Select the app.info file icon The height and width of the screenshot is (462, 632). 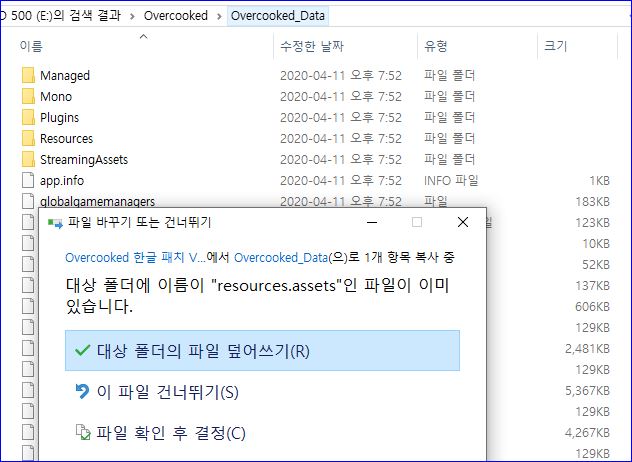click(28, 180)
